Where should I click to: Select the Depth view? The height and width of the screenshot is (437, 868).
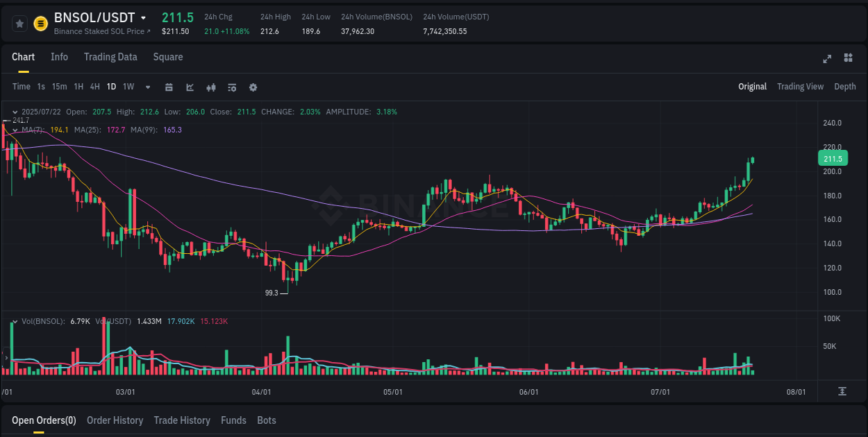tap(845, 87)
